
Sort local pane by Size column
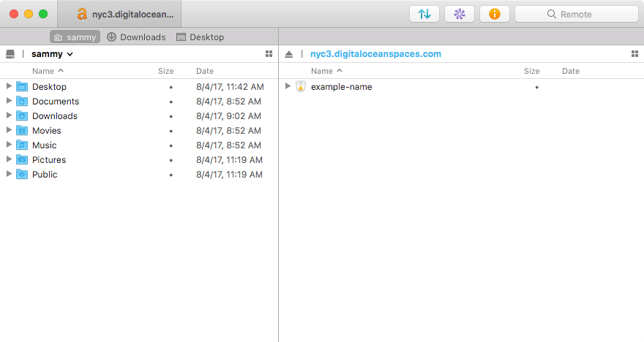point(166,71)
